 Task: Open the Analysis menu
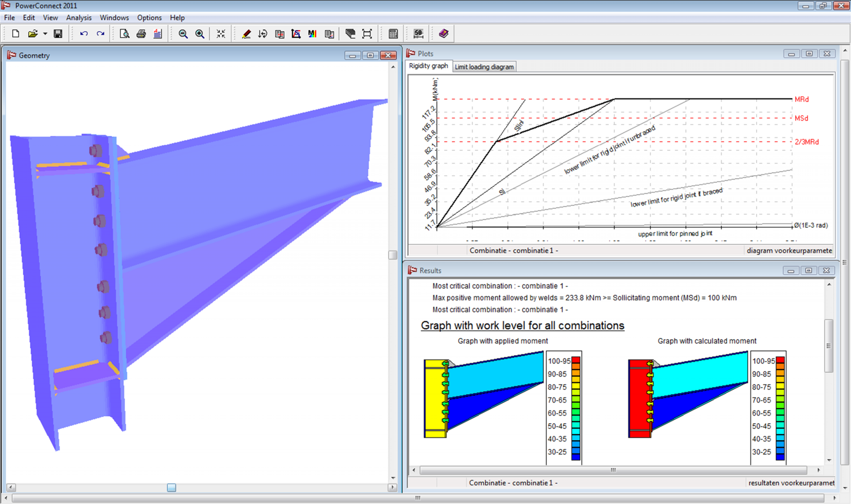(78, 18)
